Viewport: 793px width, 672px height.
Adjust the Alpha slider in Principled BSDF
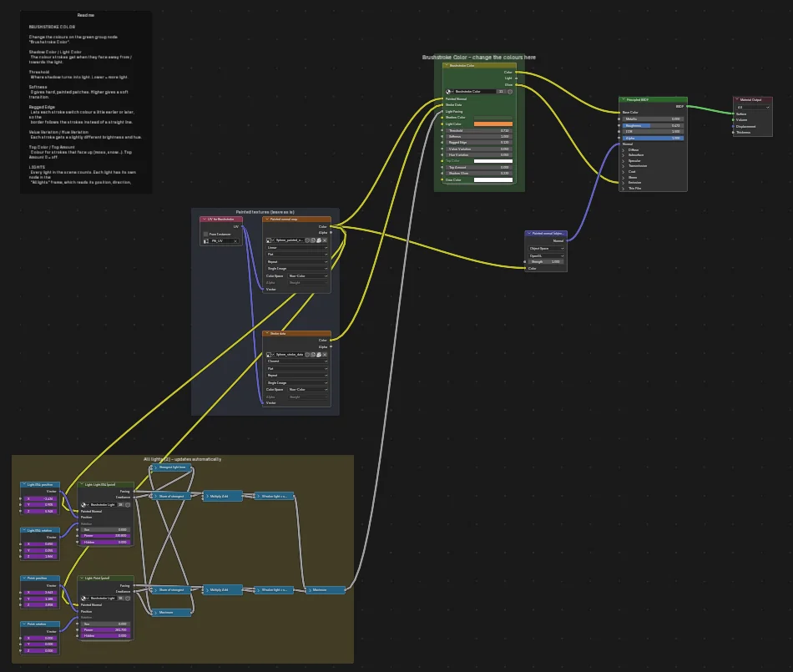(x=653, y=138)
